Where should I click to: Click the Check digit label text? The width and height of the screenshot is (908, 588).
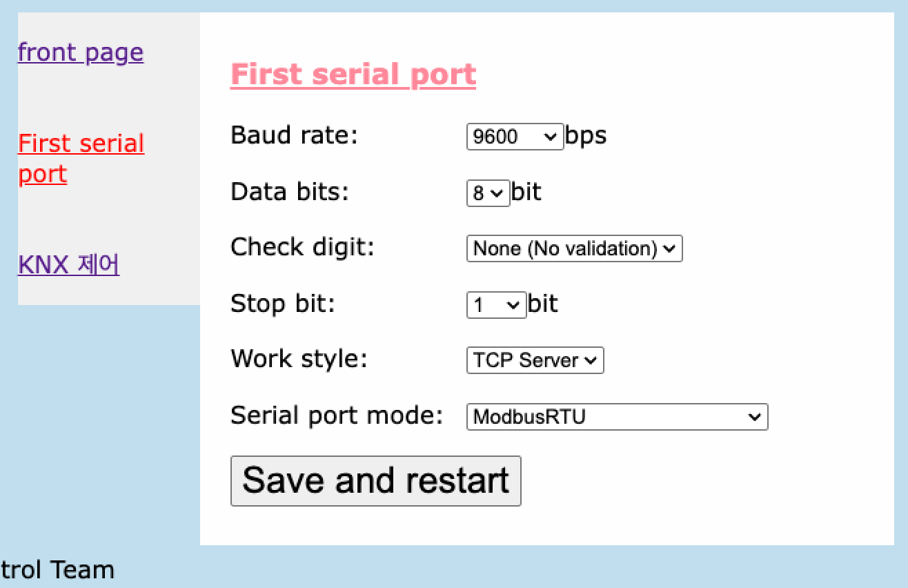[302, 247]
